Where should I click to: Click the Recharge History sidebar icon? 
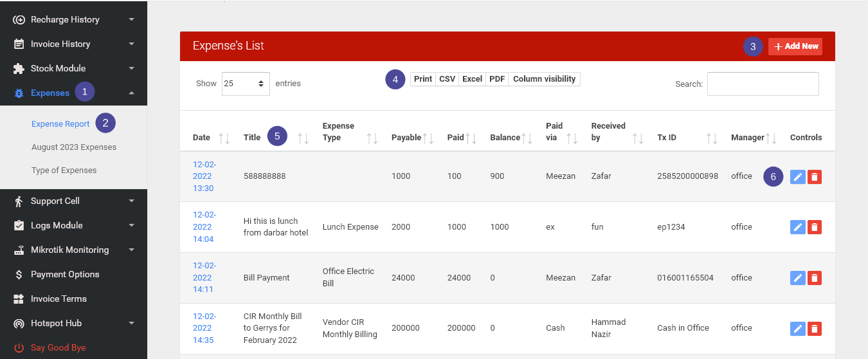(19, 20)
